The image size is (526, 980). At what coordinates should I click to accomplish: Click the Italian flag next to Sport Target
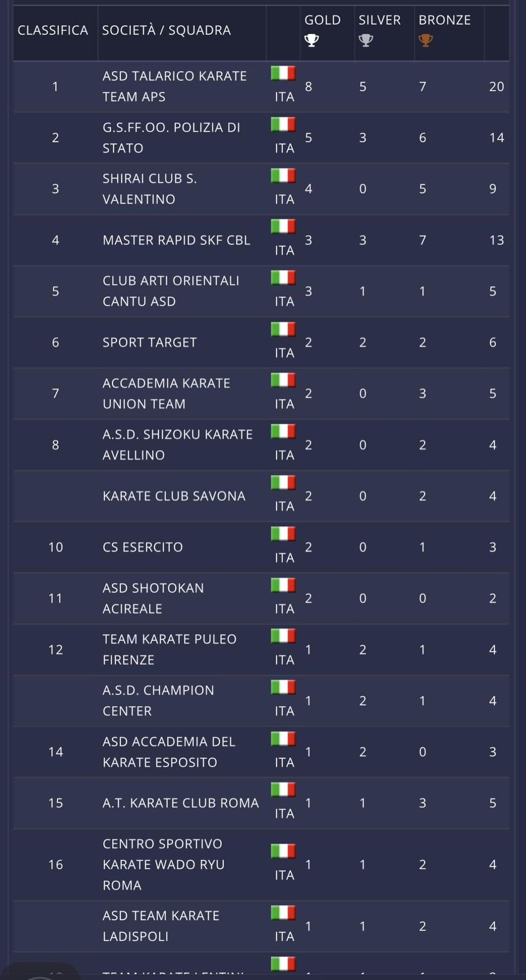283,329
